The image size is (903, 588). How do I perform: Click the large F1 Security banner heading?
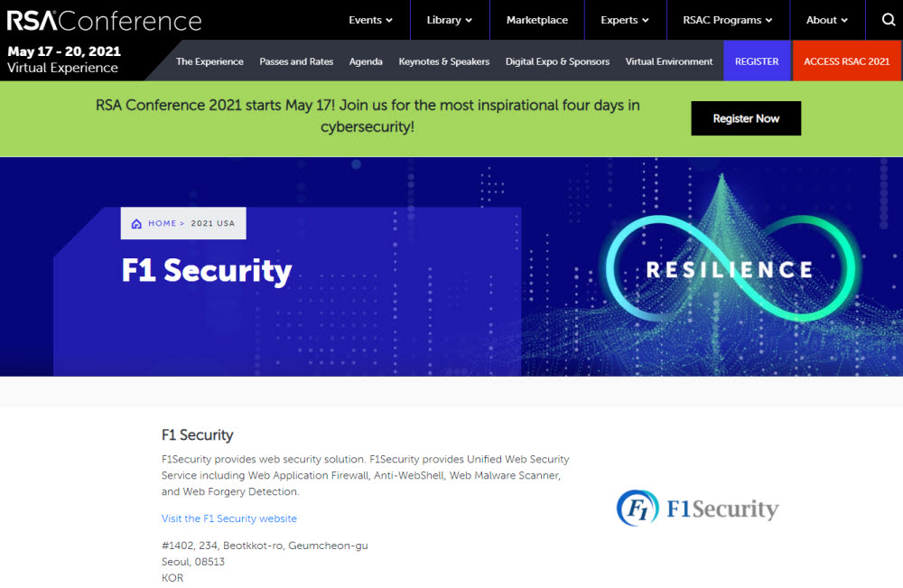pyautogui.click(x=207, y=270)
